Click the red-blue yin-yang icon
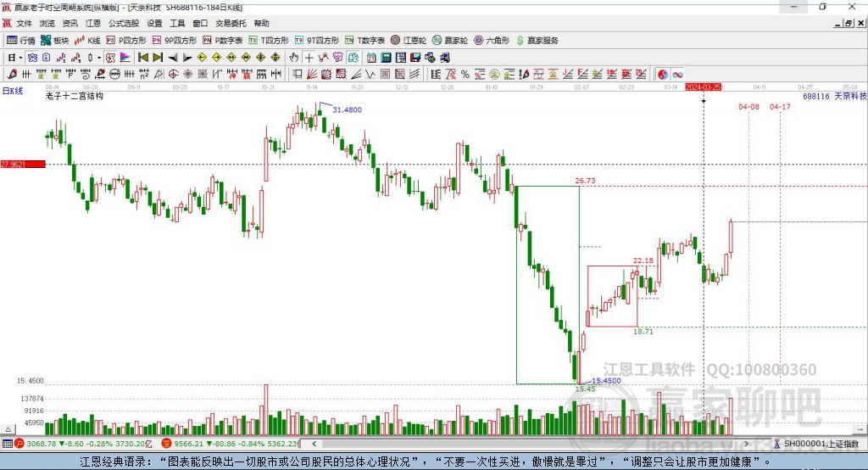 point(663,74)
